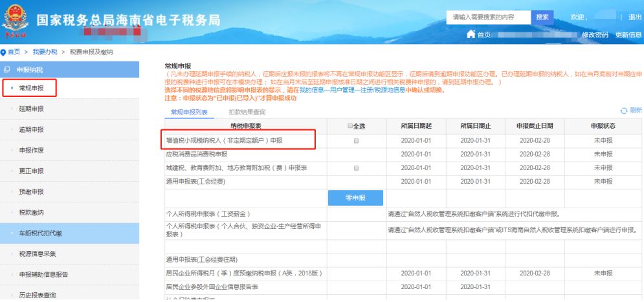Click the home icon beside 首页 in header
This screenshot has height=302, width=644.
click(x=471, y=34)
